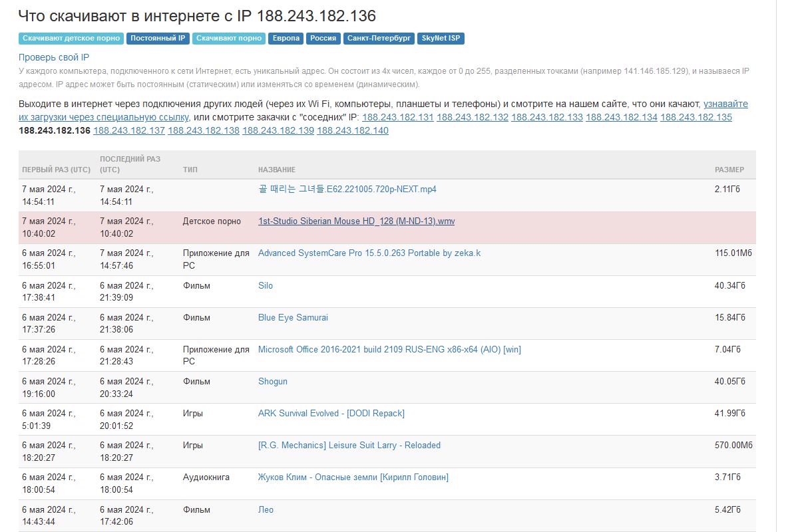The image size is (798, 532).
Task: Open neighbor IP 188.243.182.140
Action: 353,130
